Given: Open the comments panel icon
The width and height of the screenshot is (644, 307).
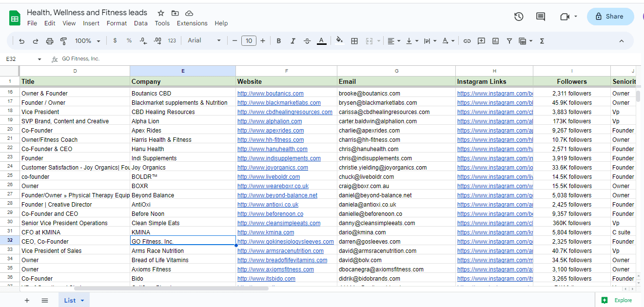Looking at the screenshot, I should (541, 17).
